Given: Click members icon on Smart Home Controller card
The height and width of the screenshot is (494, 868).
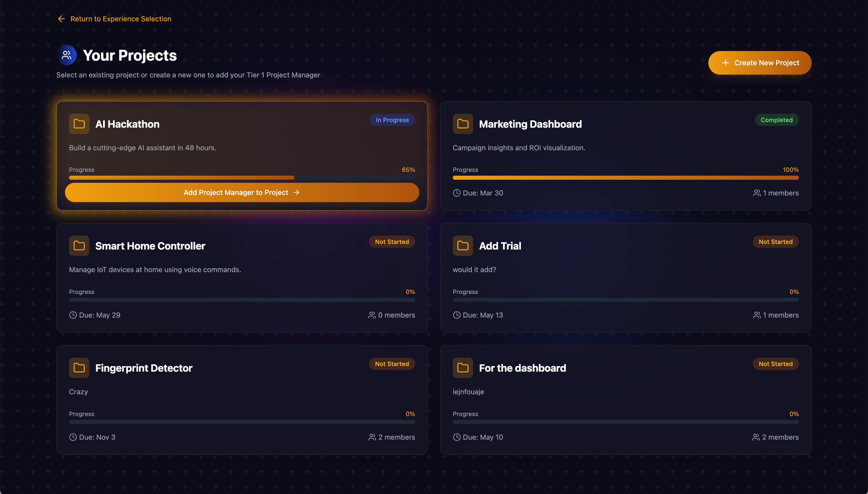Looking at the screenshot, I should (x=372, y=315).
